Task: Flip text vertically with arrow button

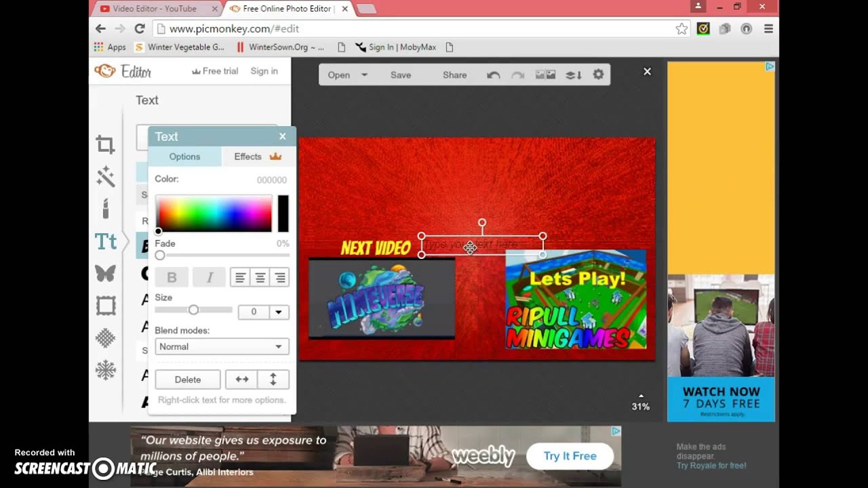Action: pos(273,380)
